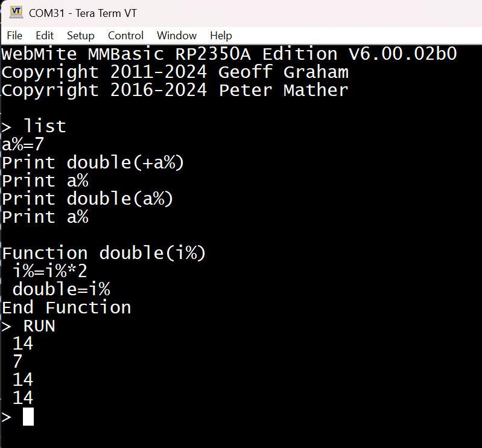482x448 pixels.
Task: Click the Tera Term VT title bar icon
Action: 16,11
